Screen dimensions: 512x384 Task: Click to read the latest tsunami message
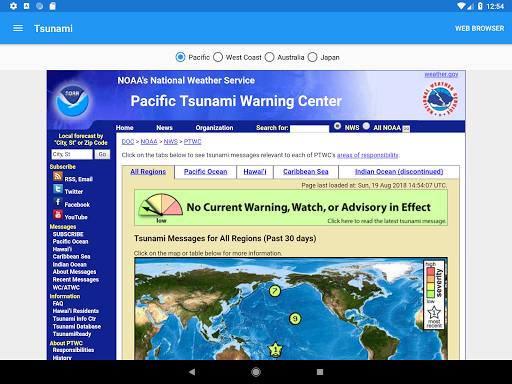387,221
